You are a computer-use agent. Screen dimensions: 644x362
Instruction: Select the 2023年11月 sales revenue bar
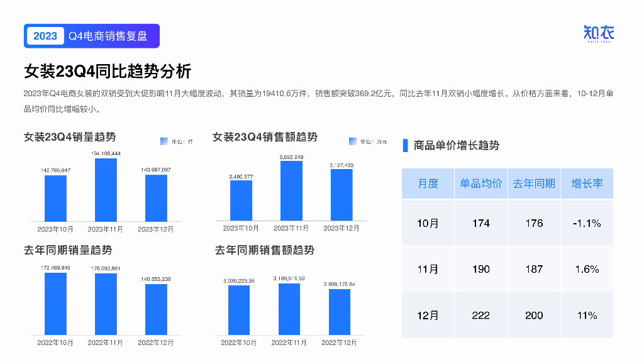[x=291, y=191]
